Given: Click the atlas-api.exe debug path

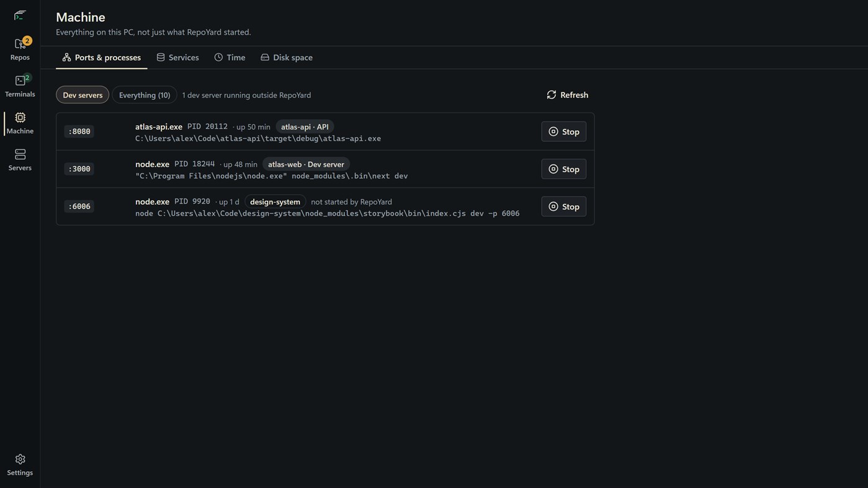Looking at the screenshot, I should (x=258, y=138).
